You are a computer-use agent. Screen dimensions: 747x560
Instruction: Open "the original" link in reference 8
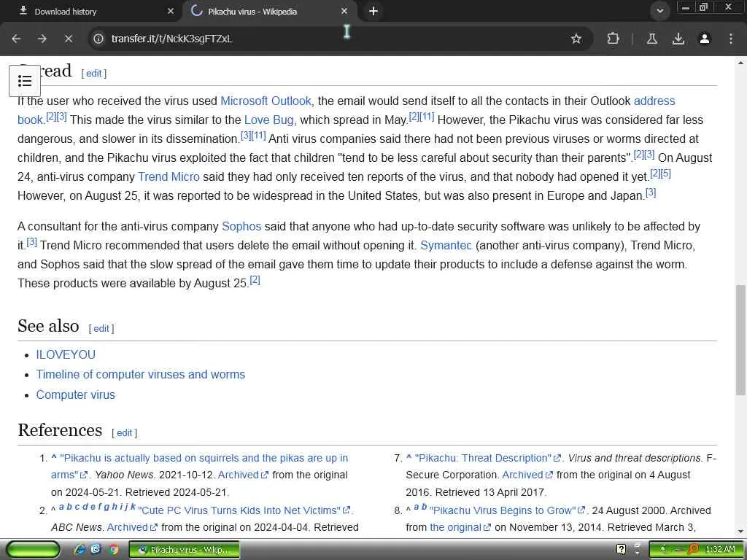click(x=455, y=528)
